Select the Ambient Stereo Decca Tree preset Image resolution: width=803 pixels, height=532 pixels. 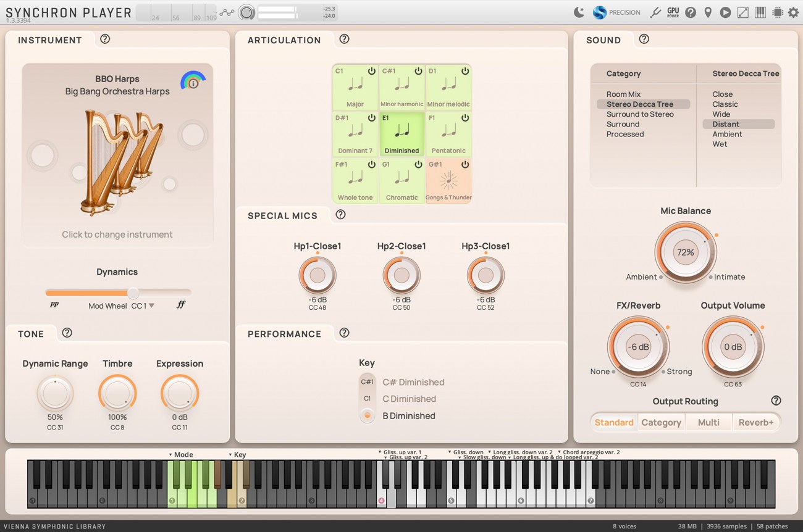727,134
